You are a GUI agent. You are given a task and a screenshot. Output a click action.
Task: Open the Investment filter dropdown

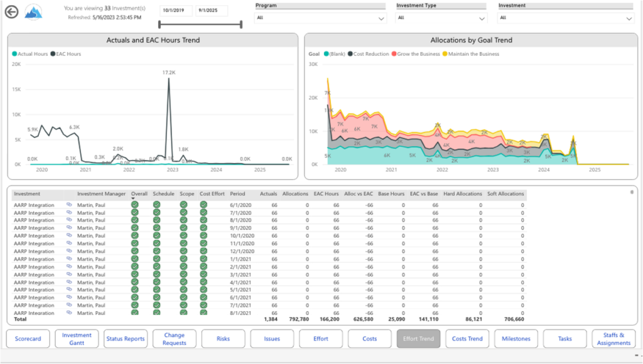coord(566,18)
